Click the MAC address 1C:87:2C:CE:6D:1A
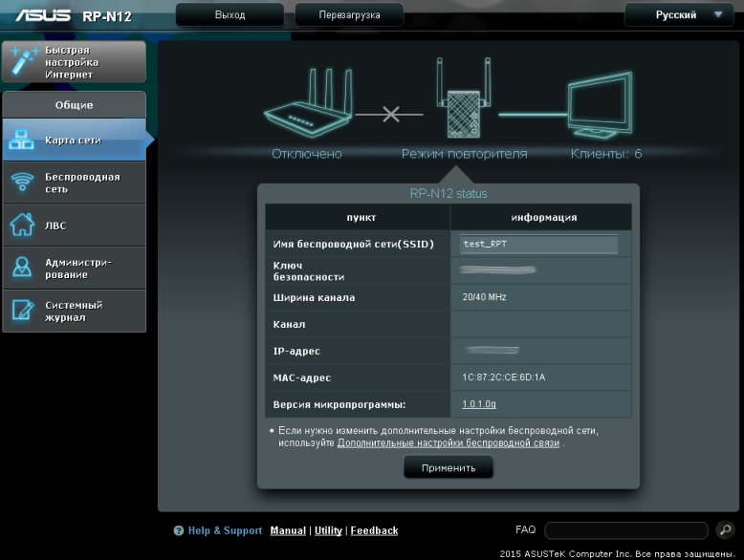 coord(503,377)
